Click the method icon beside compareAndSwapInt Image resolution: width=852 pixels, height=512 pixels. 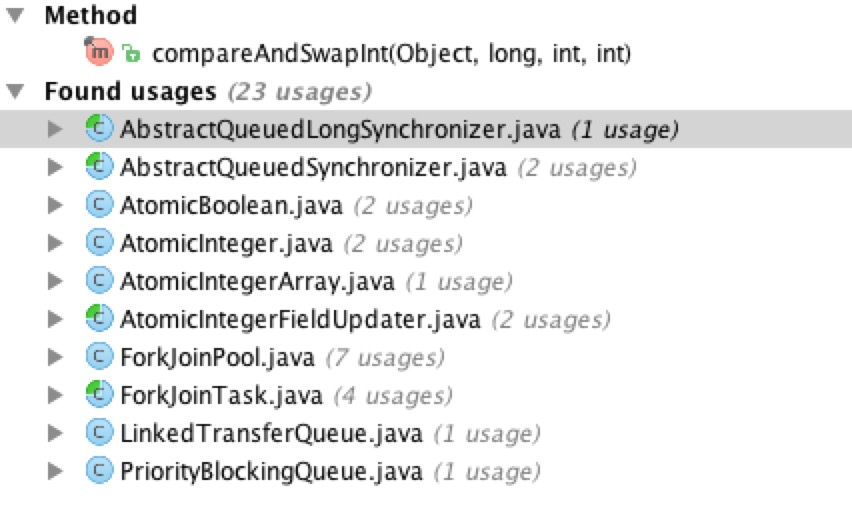pyautogui.click(x=99, y=53)
